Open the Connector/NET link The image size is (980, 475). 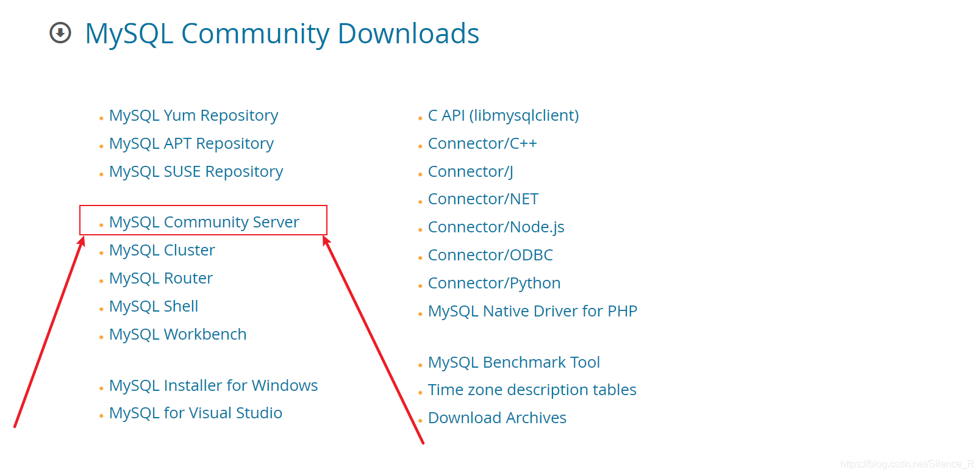pos(483,199)
